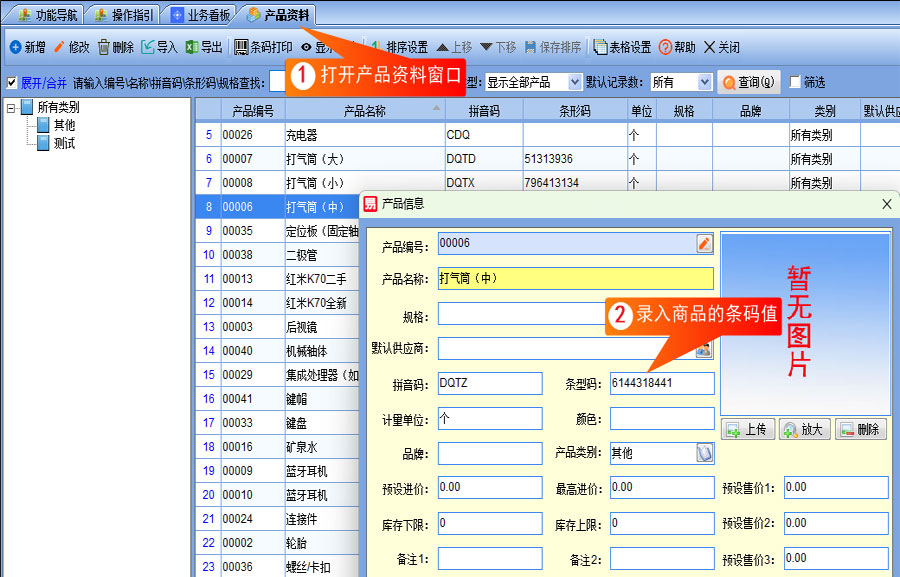Click the 删除 (delete) trash icon
This screenshot has width=900, height=577.
point(104,47)
